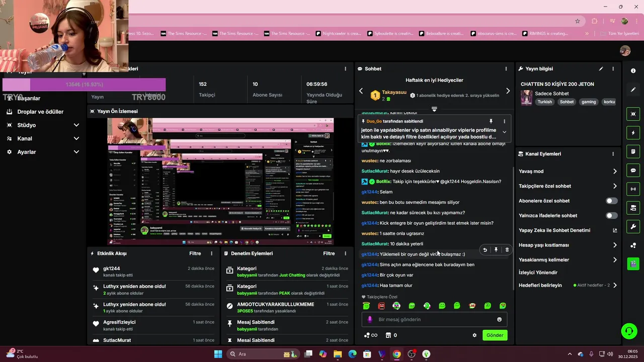
Task: Toggle the chat bubble panel icon in sidebar
Action: point(633,170)
